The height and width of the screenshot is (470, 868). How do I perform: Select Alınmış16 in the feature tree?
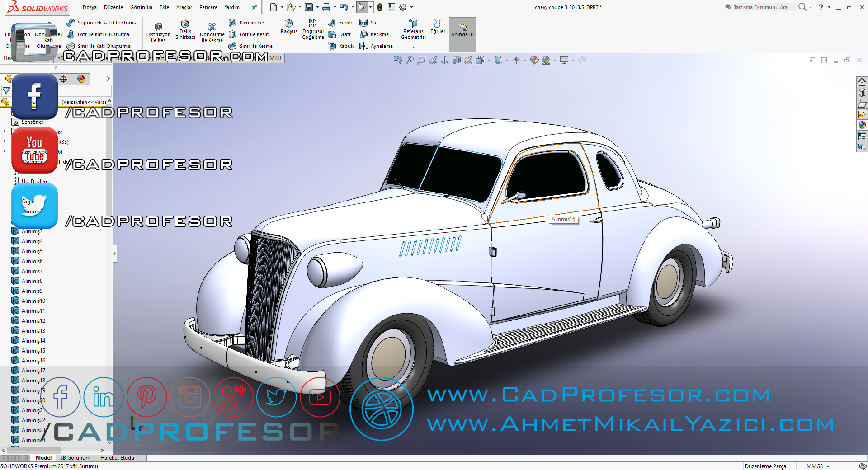coord(28,361)
